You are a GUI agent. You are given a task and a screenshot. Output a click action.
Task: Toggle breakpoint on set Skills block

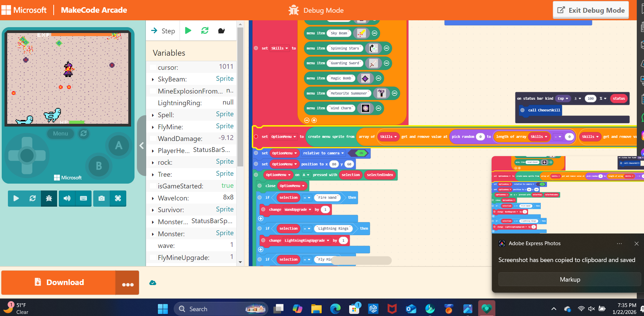pyautogui.click(x=256, y=48)
